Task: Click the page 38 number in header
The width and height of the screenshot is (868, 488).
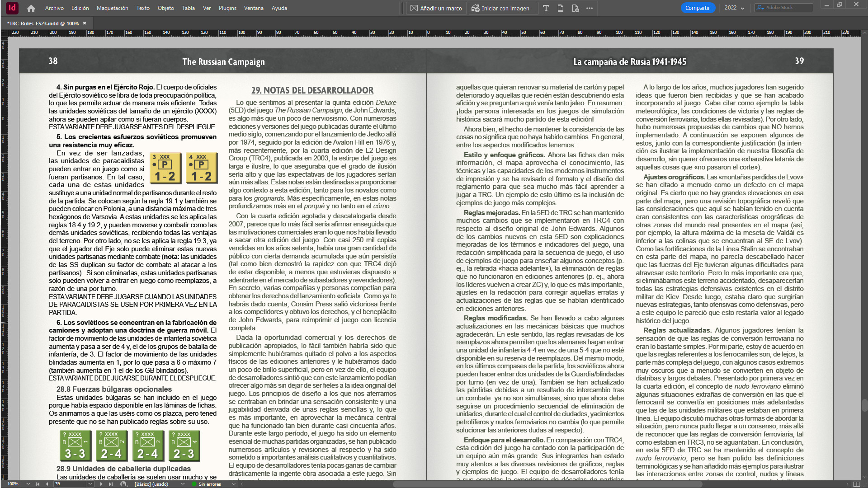Action: [x=53, y=61]
